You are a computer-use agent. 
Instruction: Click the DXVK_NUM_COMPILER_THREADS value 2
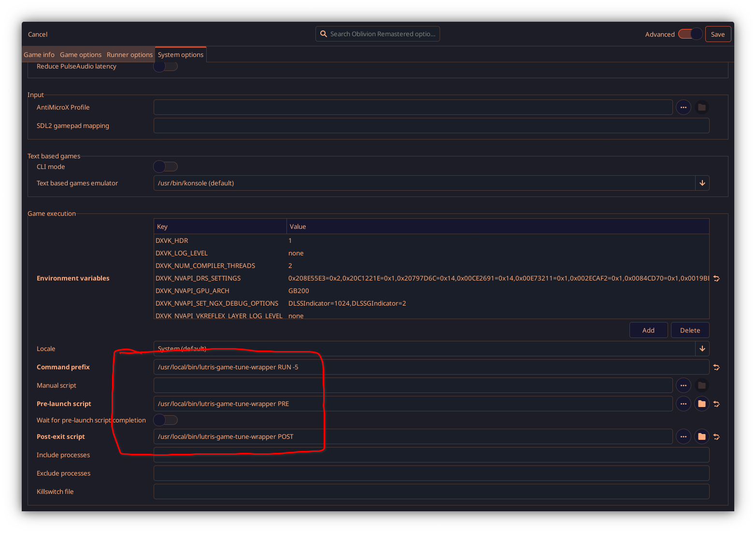pos(290,266)
